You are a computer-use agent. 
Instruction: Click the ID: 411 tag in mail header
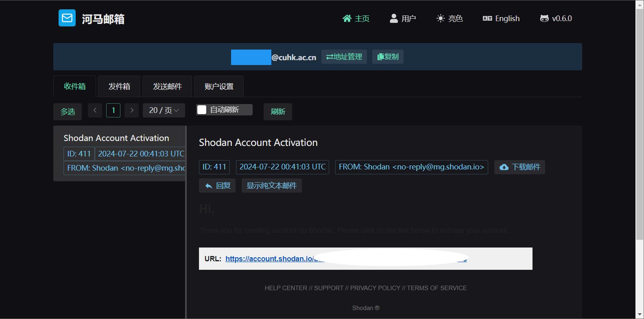[214, 167]
